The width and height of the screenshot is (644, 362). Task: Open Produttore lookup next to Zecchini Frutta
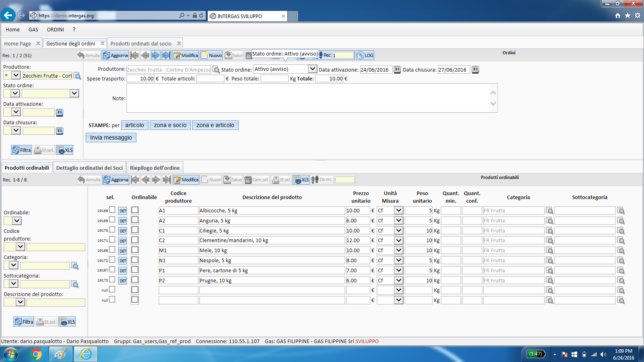(216, 70)
